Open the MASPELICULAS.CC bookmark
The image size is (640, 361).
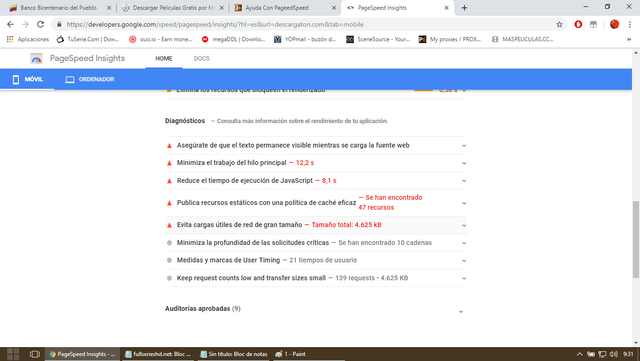[523, 39]
